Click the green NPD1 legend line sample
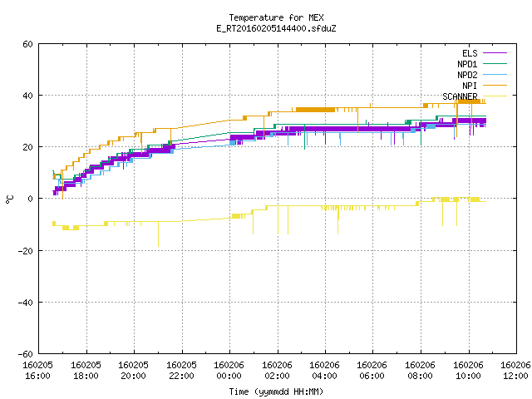 pyautogui.click(x=495, y=64)
